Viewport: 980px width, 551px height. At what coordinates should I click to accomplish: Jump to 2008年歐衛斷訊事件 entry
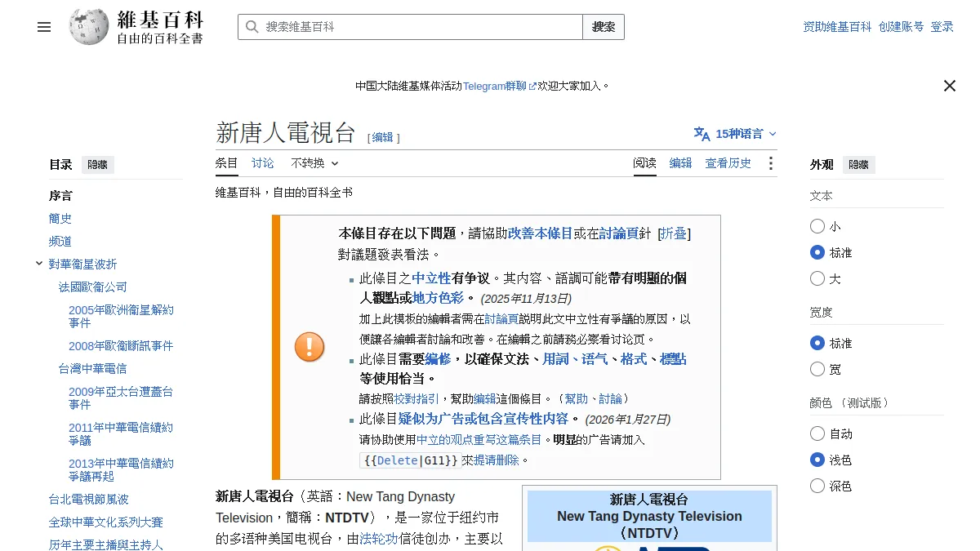point(121,346)
